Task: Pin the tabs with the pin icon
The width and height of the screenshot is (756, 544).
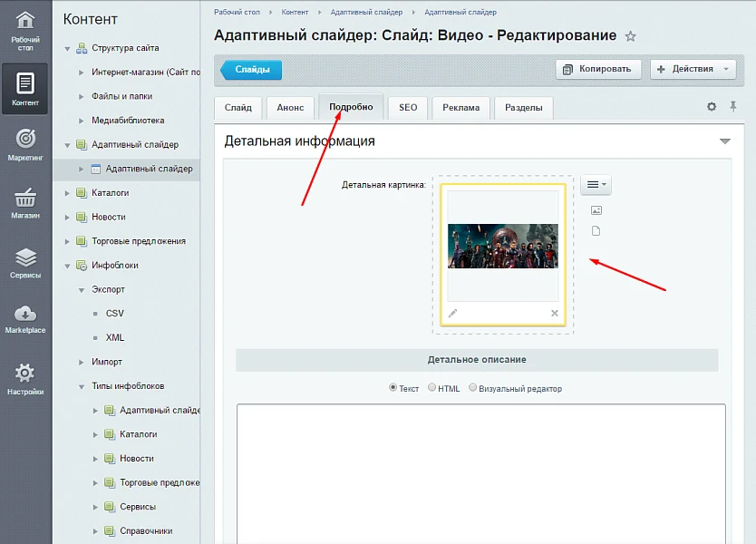Action: [x=732, y=107]
